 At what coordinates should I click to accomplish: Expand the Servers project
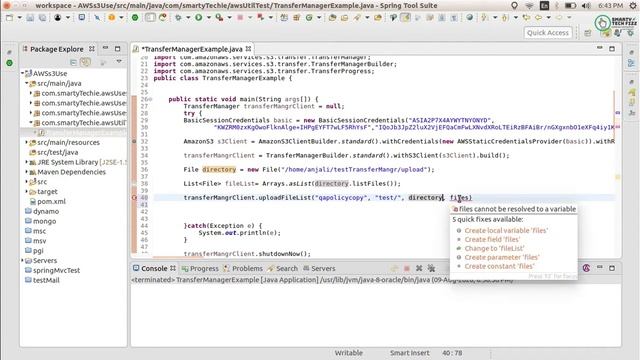(22, 260)
